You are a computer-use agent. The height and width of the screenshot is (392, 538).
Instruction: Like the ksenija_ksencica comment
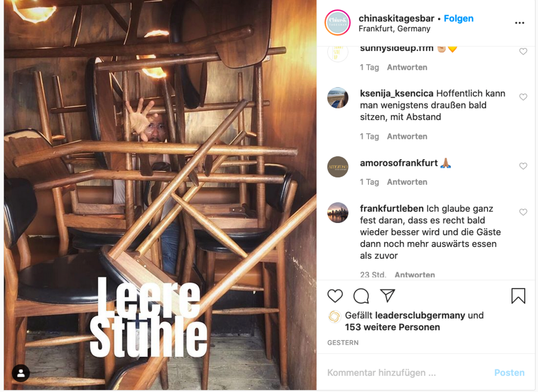tap(523, 97)
